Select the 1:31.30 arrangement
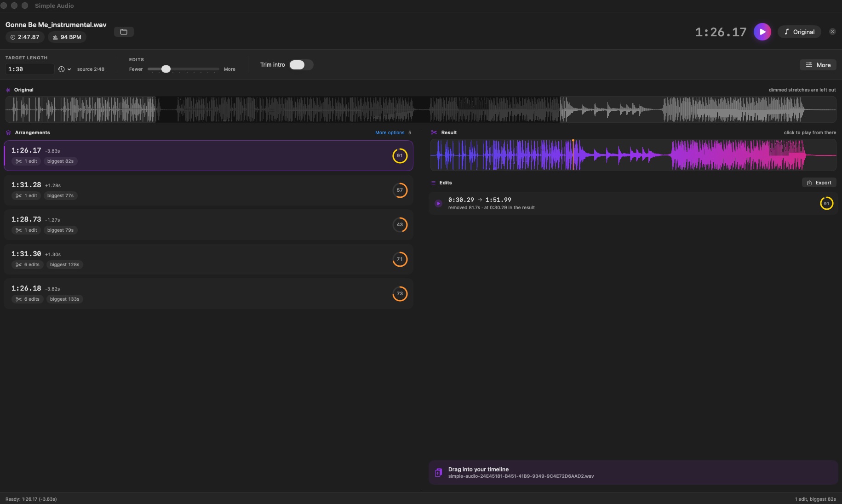The image size is (842, 504). click(x=208, y=259)
